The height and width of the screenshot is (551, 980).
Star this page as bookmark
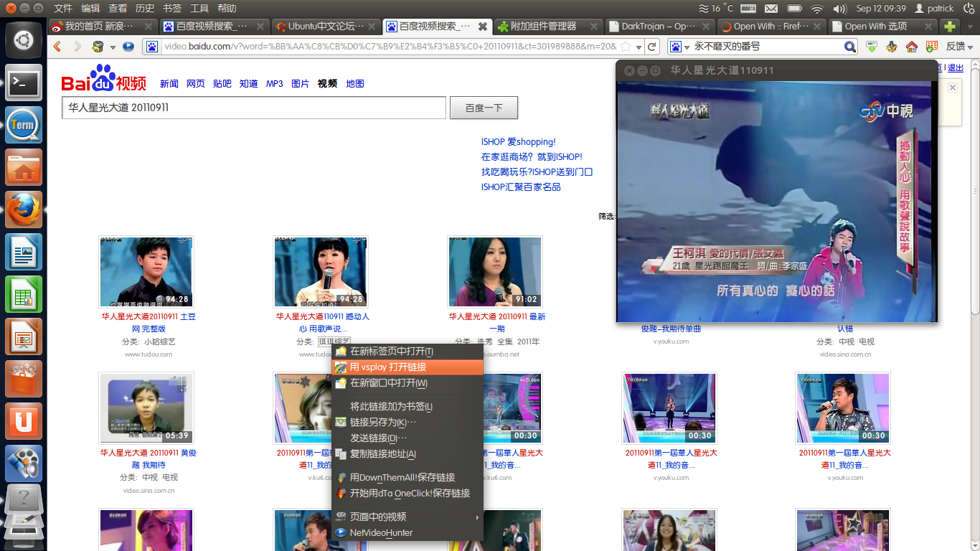click(626, 47)
